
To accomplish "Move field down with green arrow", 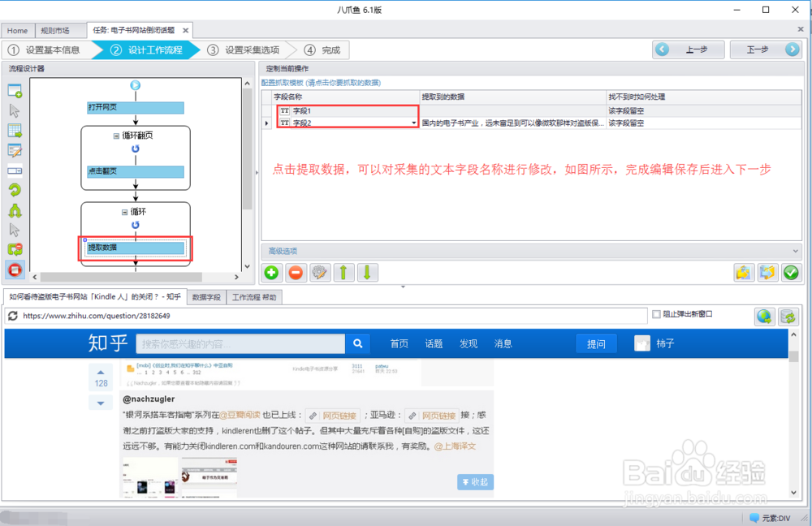I will 367,272.
